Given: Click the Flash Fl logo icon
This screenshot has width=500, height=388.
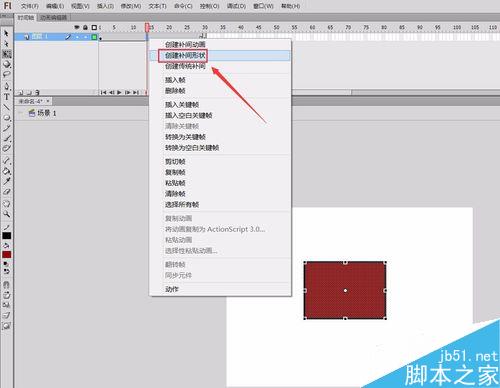Looking at the screenshot, I should click(7, 6).
